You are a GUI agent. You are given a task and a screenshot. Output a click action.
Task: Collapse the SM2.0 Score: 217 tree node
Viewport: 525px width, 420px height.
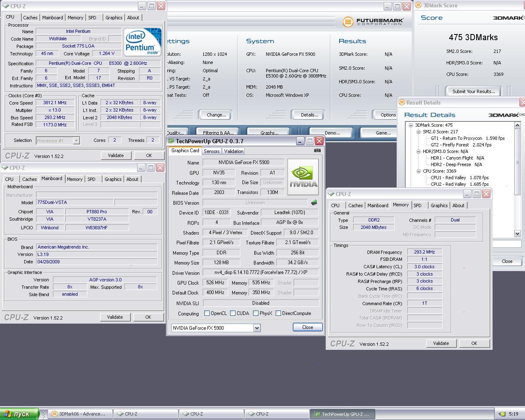pos(418,132)
